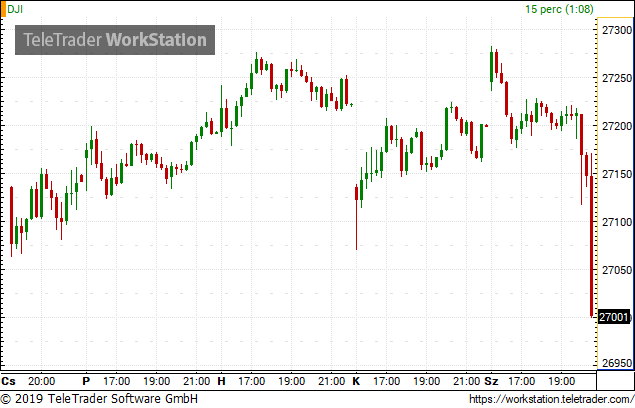Click the 27250 price axis label
Screen dimensions: 635x408
617,78
